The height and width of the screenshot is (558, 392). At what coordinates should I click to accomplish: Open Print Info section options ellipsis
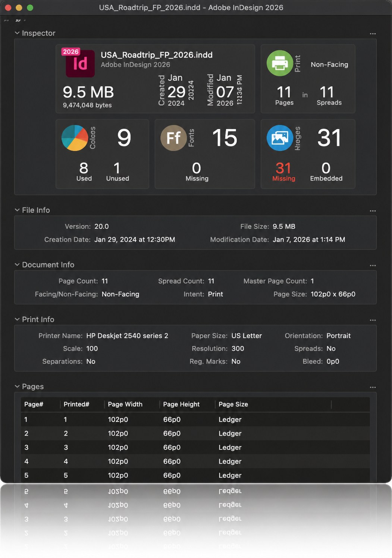tap(373, 320)
